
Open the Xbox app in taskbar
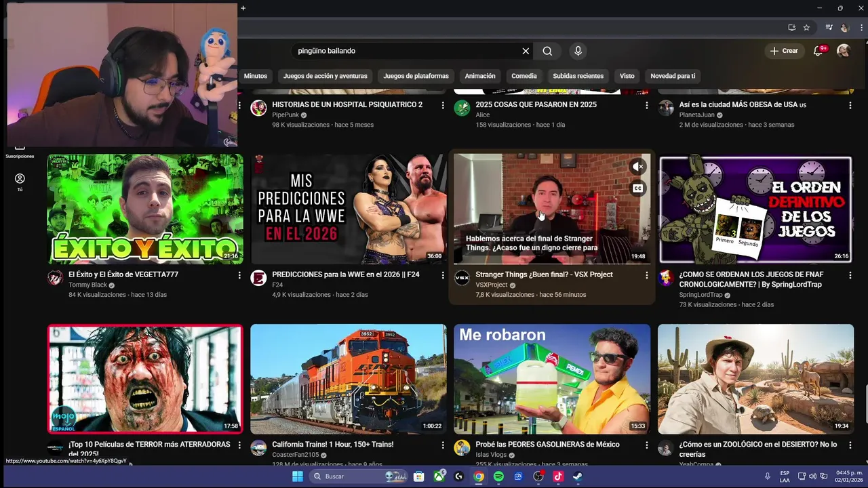point(439,476)
